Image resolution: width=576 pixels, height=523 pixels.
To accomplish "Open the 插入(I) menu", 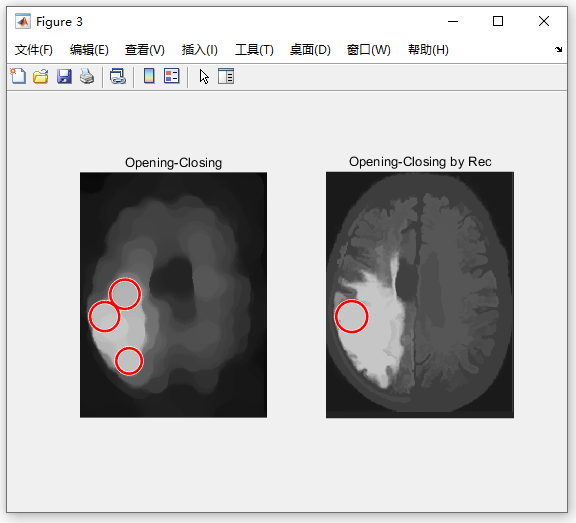I will tap(200, 50).
